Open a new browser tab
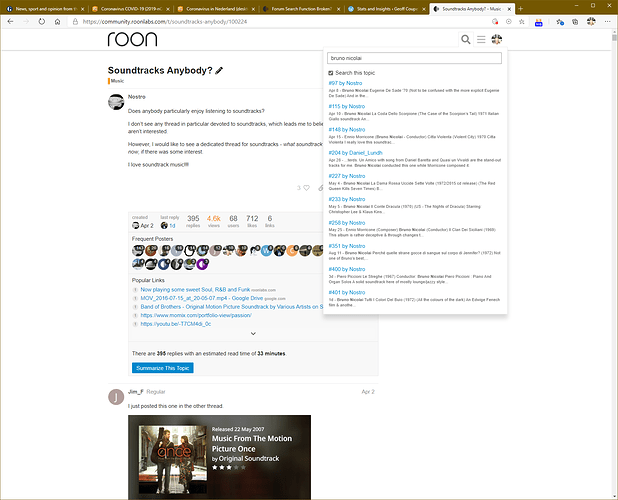 [x=521, y=8]
